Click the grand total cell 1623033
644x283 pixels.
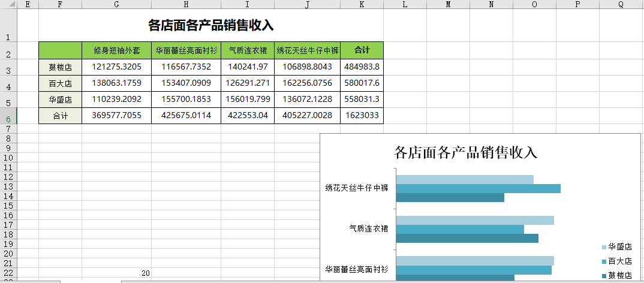(x=362, y=116)
